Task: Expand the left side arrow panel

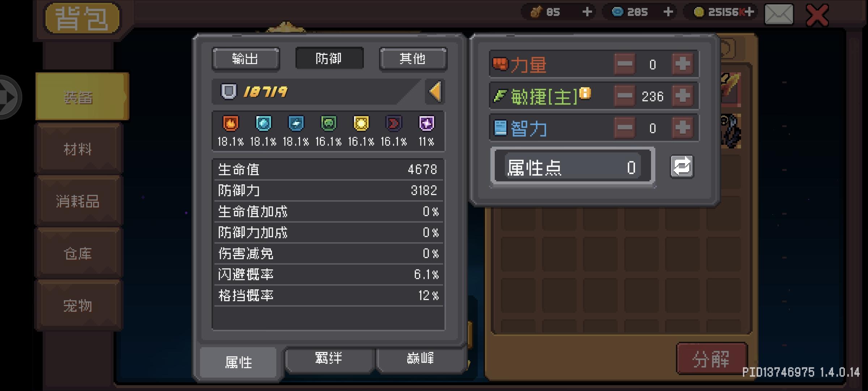Action: (9, 97)
